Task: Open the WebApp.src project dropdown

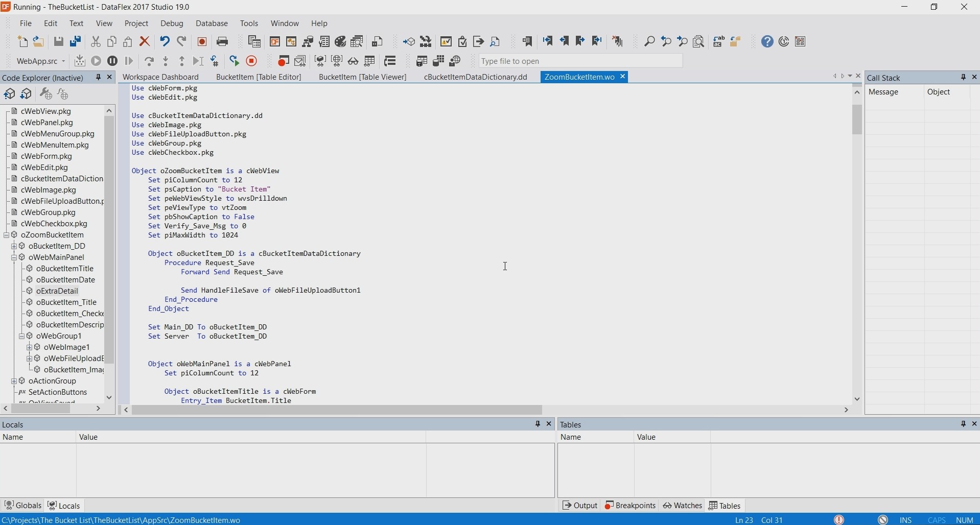Action: (x=63, y=62)
